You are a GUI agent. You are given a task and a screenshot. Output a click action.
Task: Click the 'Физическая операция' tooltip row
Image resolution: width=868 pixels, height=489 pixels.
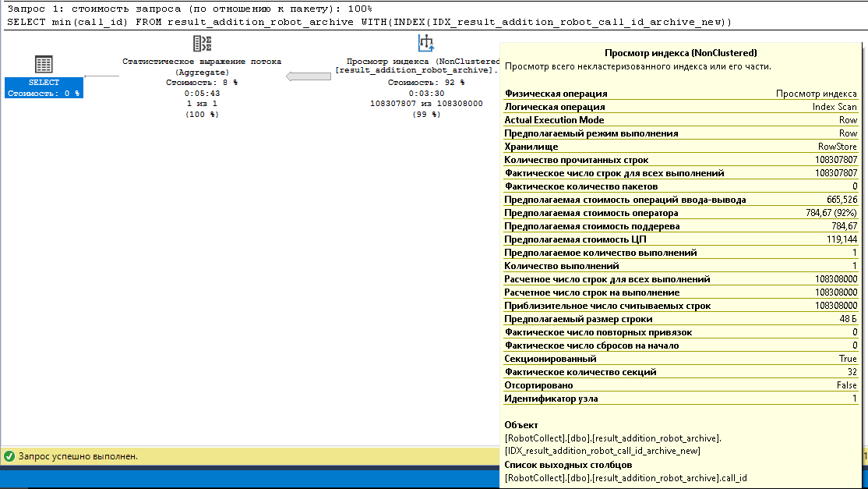681,94
